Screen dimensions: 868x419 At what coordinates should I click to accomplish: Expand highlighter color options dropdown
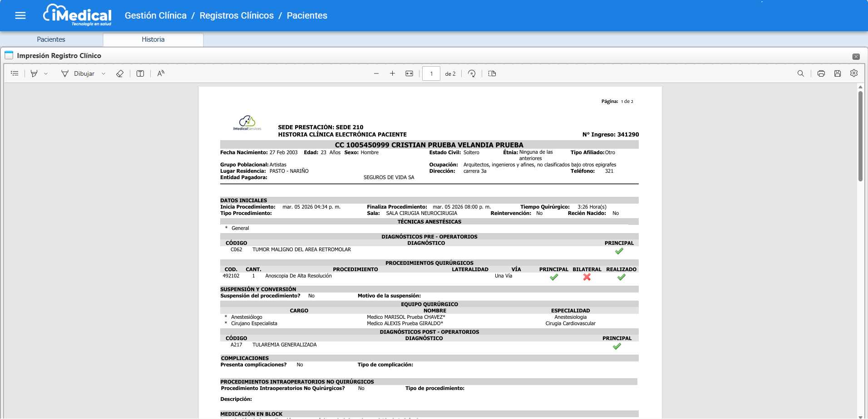46,73
